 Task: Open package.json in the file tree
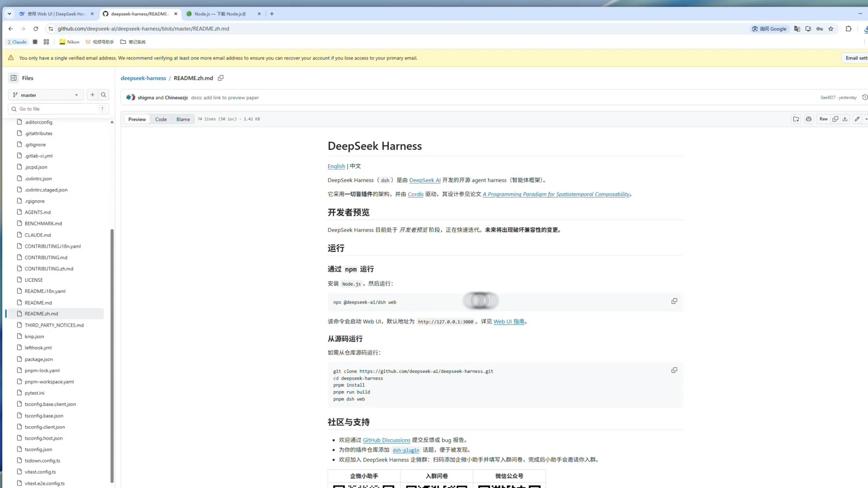point(39,359)
